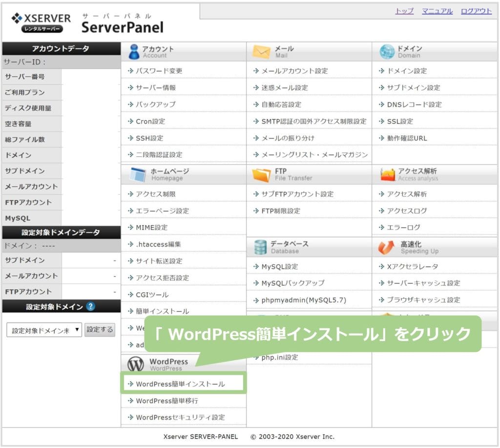Viewport: 500px width, 448px height.
Task: Go to the トップ link
Action: click(404, 11)
